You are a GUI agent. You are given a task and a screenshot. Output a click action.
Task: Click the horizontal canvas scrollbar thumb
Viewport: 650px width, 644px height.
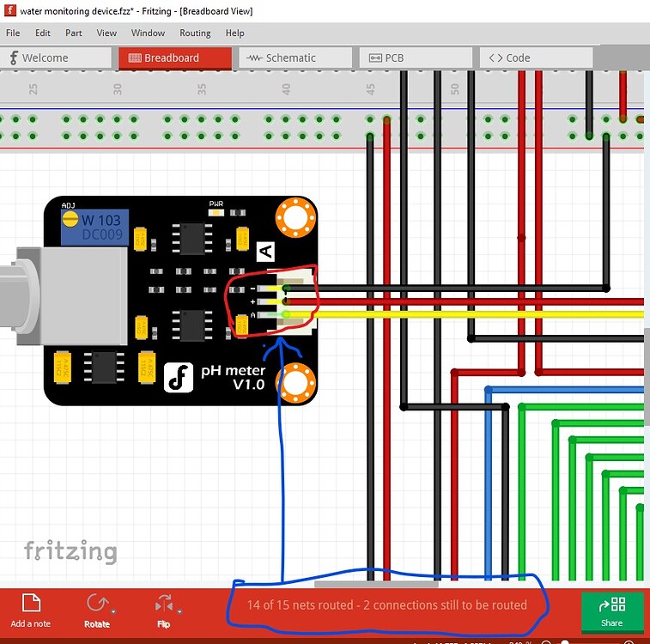(x=376, y=585)
